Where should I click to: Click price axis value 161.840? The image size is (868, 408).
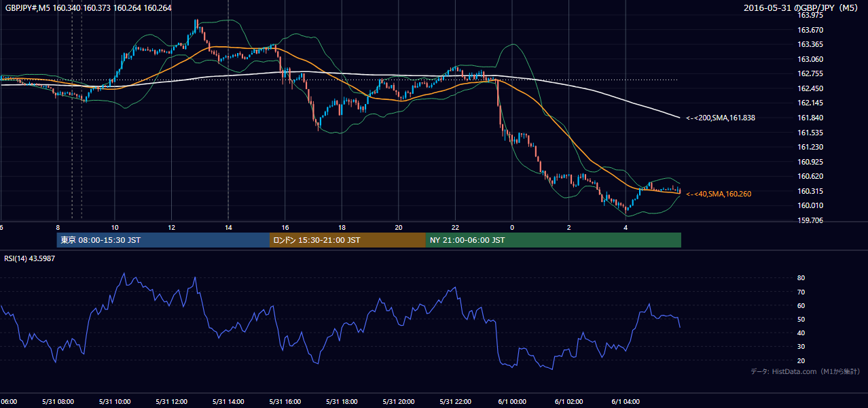click(x=810, y=118)
